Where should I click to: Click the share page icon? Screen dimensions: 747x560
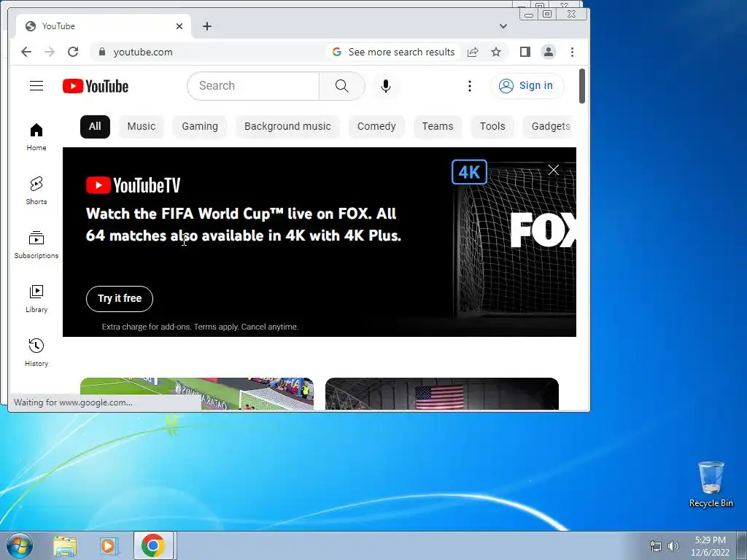point(473,52)
